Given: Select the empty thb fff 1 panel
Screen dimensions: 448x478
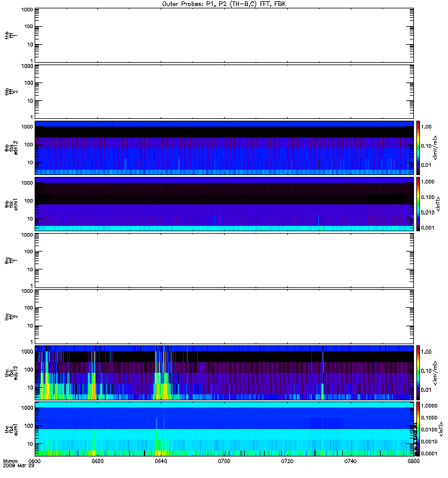Looking at the screenshot, I should [225, 35].
